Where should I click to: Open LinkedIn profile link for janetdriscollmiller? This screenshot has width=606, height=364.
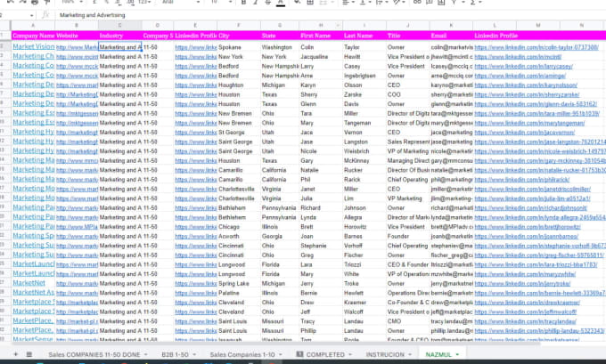pyautogui.click(x=533, y=189)
